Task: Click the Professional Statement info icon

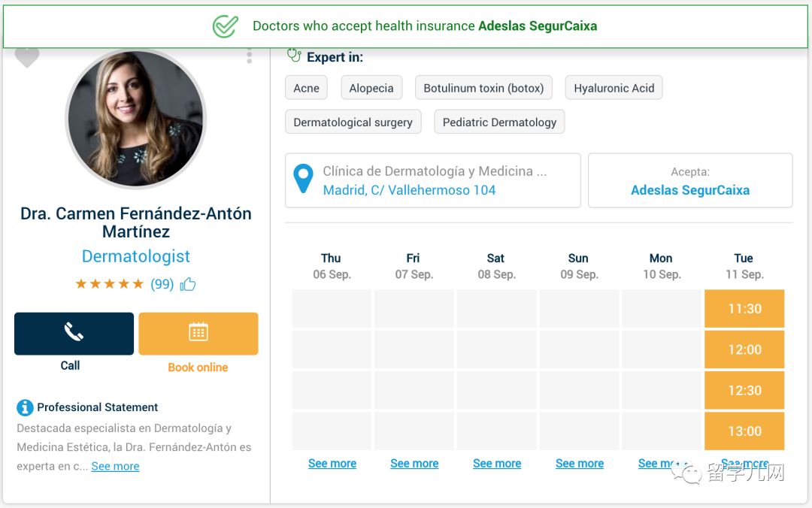Action: (x=25, y=407)
